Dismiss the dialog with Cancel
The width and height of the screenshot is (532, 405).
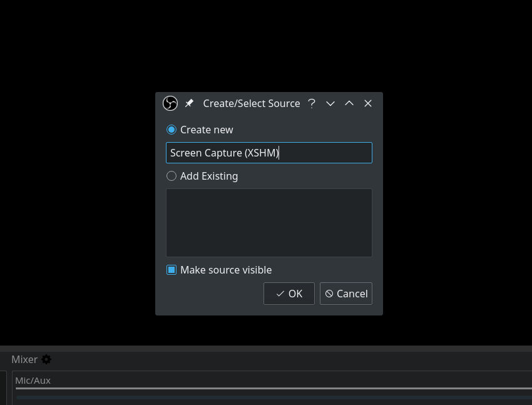(x=345, y=293)
